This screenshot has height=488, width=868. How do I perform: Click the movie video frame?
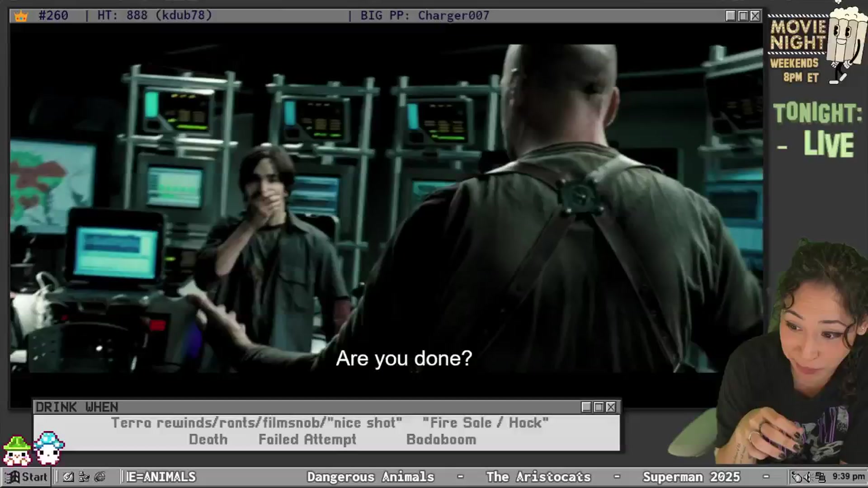(387, 208)
